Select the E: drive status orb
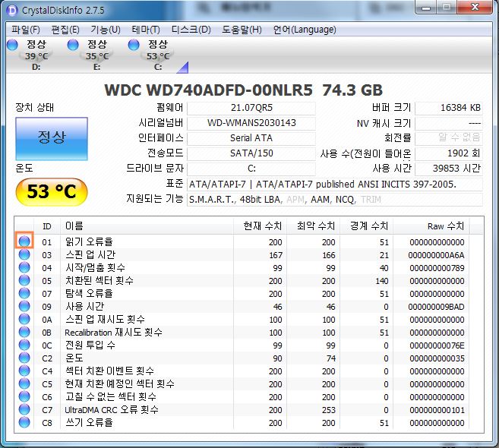The height and width of the screenshot is (448, 499). 73,45
